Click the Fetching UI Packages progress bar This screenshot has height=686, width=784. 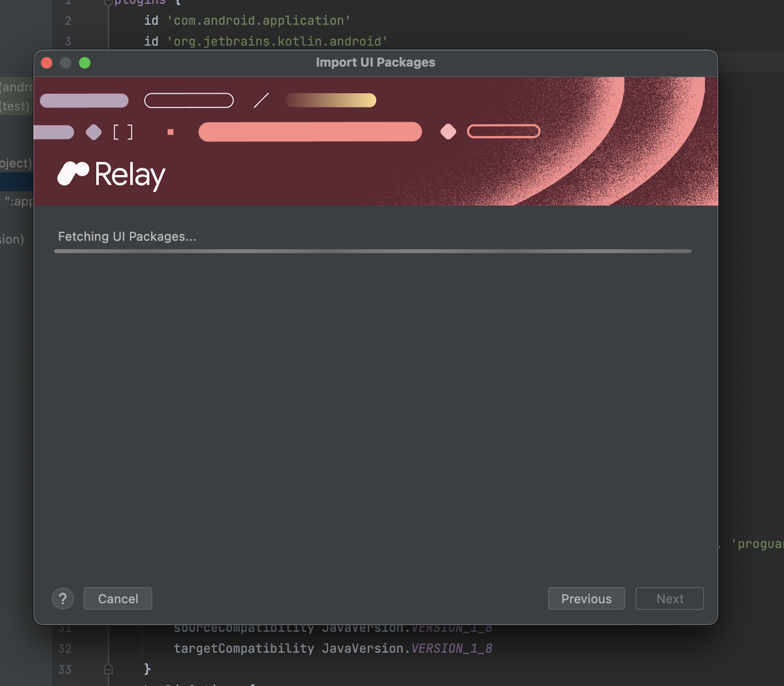tap(373, 251)
